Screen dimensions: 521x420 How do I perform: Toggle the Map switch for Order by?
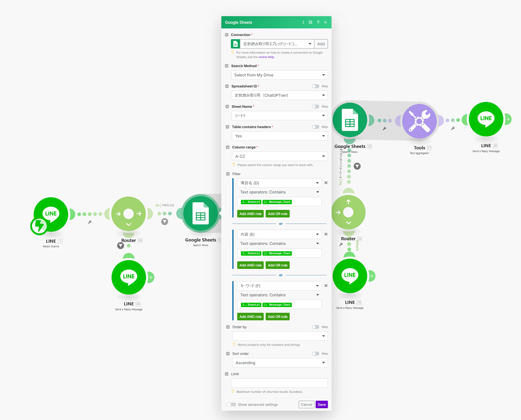pos(316,327)
